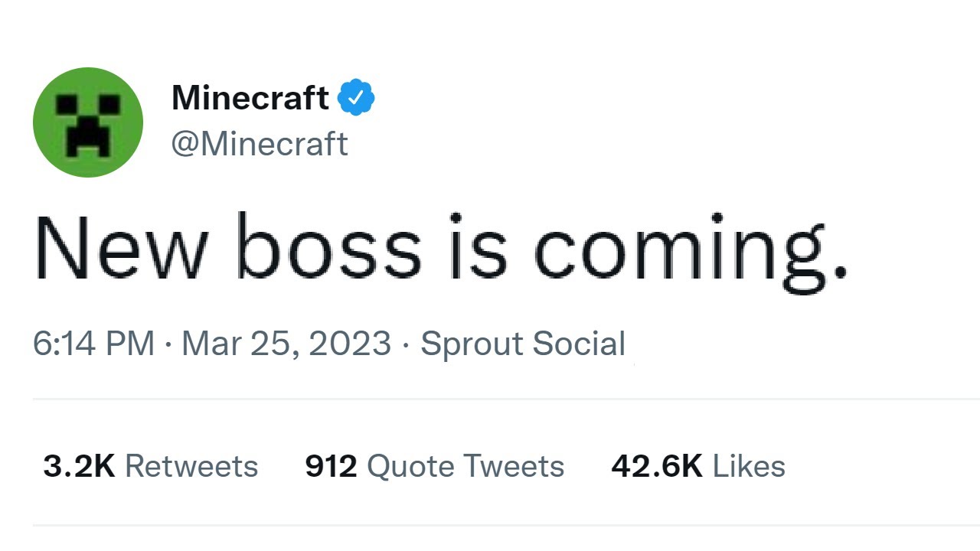This screenshot has height=551, width=980.
Task: Select the 6:14 PM time label
Action: point(92,343)
